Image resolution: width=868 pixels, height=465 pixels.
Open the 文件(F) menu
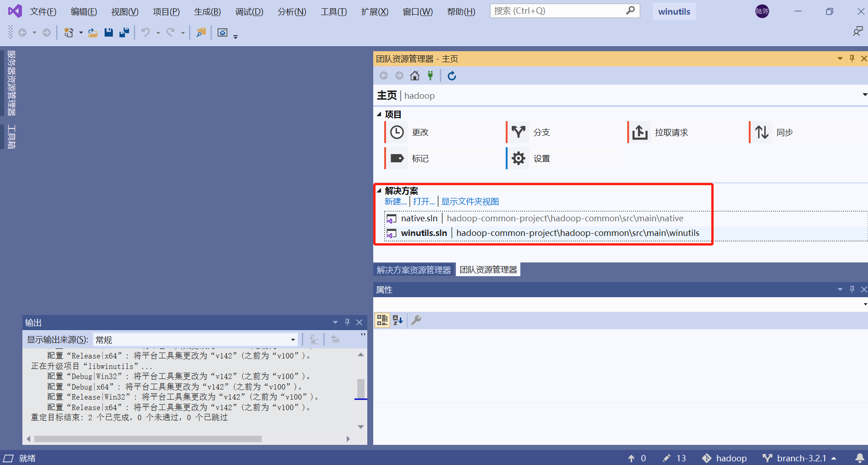[x=43, y=12]
